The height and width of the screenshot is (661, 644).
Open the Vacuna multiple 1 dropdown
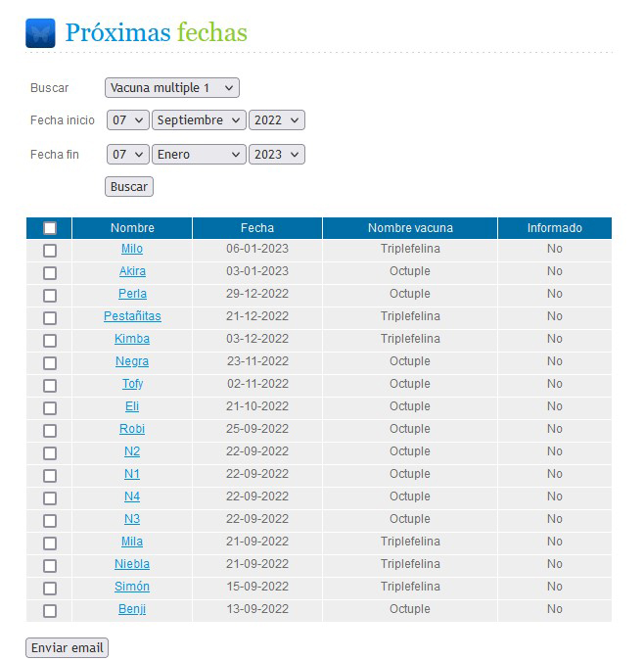(x=172, y=88)
